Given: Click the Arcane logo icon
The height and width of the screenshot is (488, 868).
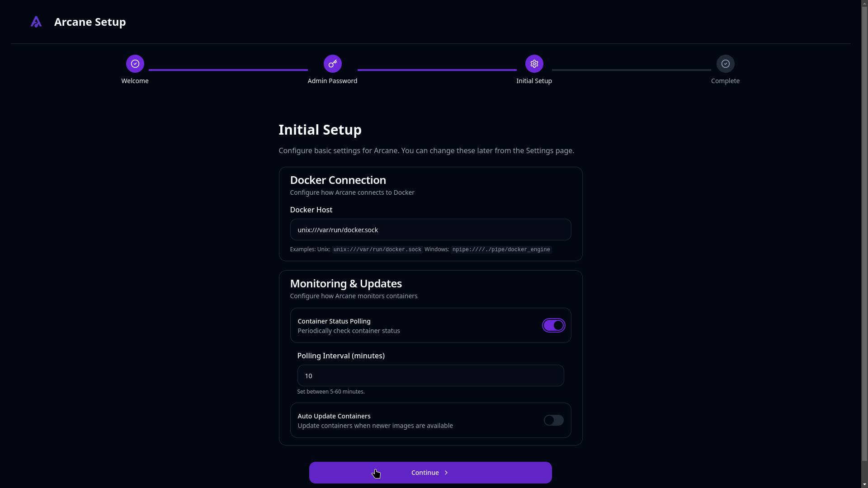Looking at the screenshot, I should pyautogui.click(x=36, y=22).
